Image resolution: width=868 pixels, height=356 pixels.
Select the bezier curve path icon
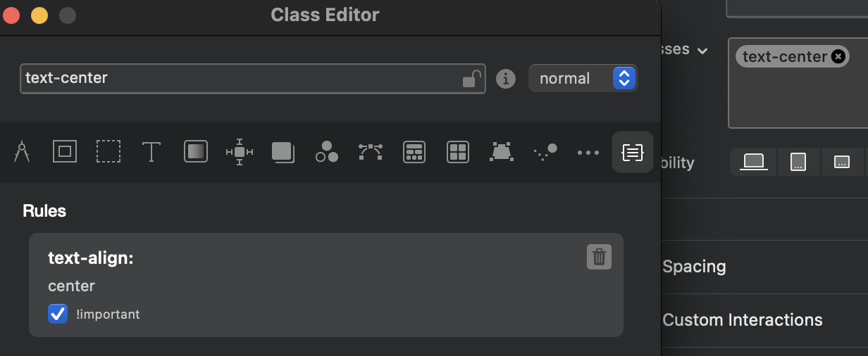point(371,151)
